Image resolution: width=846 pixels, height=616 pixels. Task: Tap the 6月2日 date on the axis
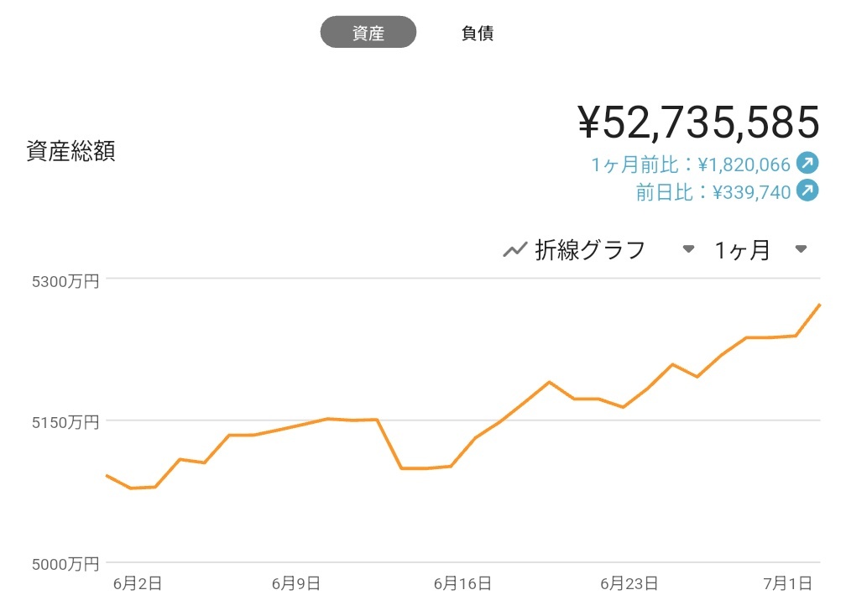(x=138, y=583)
